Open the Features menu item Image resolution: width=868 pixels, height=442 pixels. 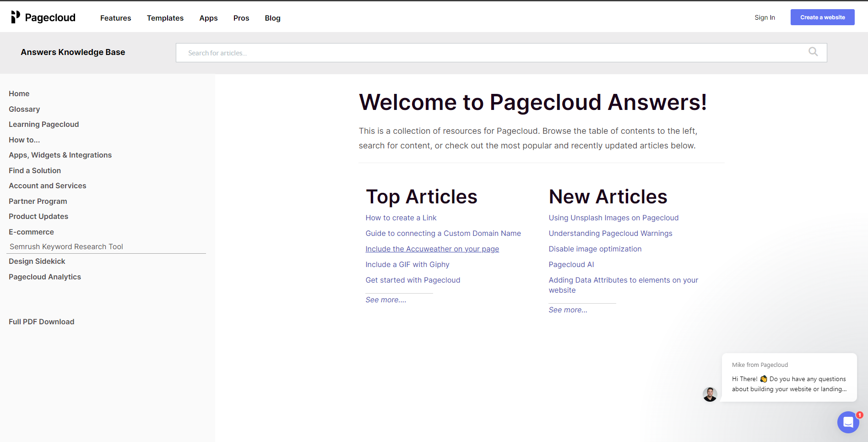[116, 18]
